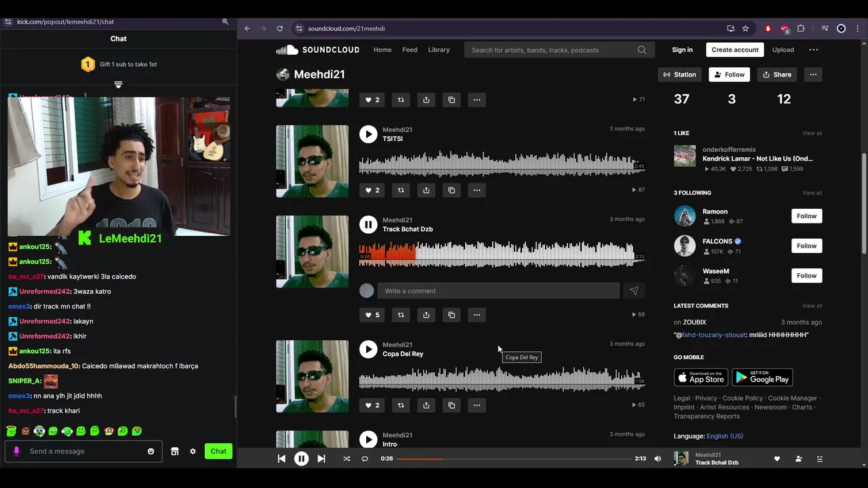Follow FALCONS
The height and width of the screenshot is (488, 868).
coord(806,246)
